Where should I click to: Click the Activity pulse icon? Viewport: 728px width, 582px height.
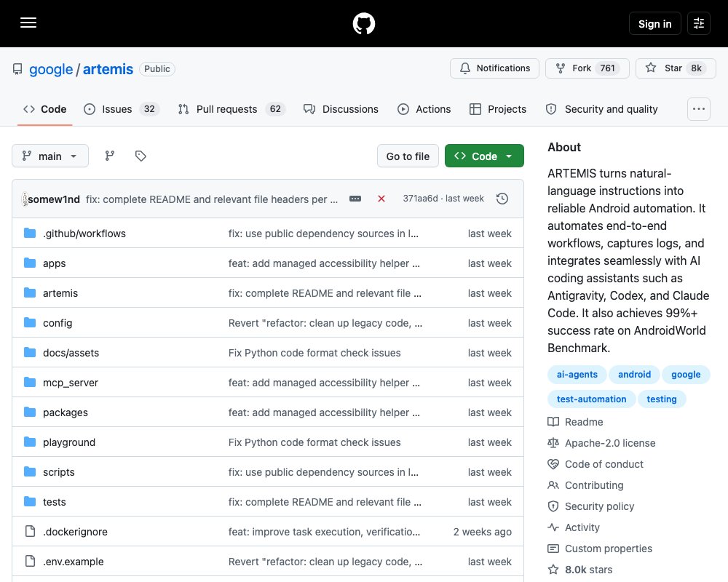click(x=553, y=527)
